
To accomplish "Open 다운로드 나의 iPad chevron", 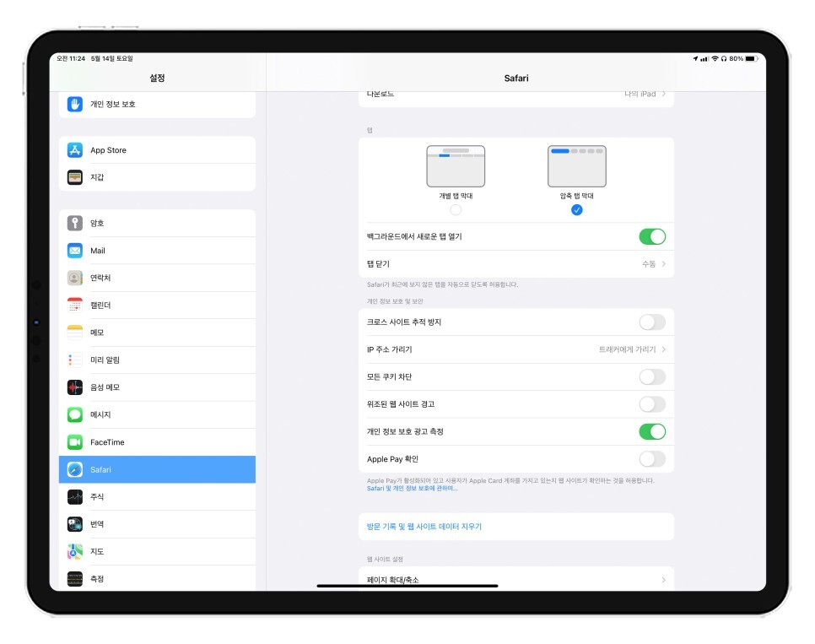I will click(664, 95).
